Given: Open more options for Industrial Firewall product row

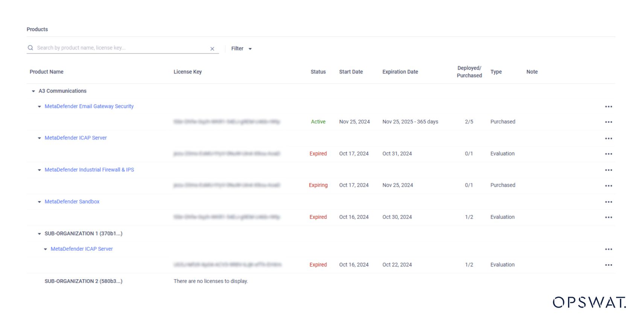Looking at the screenshot, I should (x=608, y=170).
